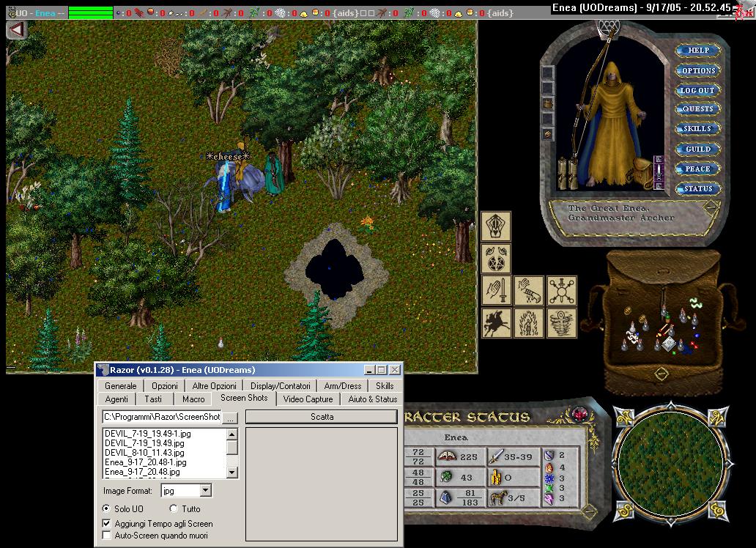Cast the hand-and-sword spell icon
756x548 pixels.
[496, 291]
